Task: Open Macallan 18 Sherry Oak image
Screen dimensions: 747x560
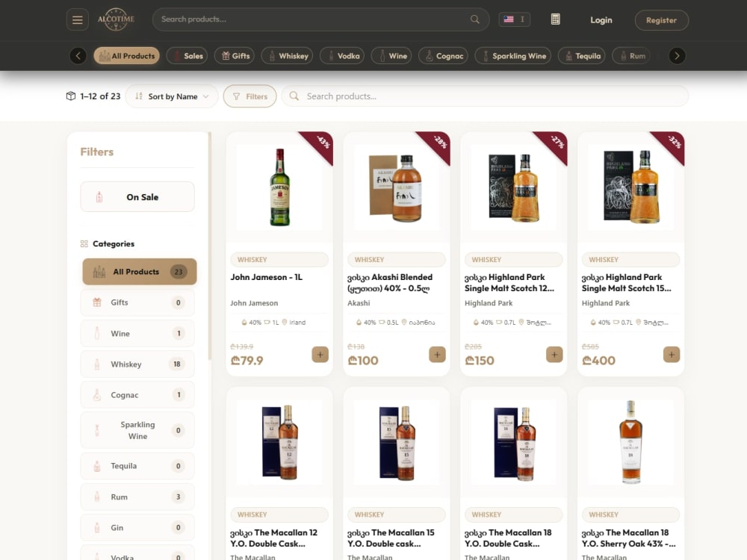Action: (630, 442)
